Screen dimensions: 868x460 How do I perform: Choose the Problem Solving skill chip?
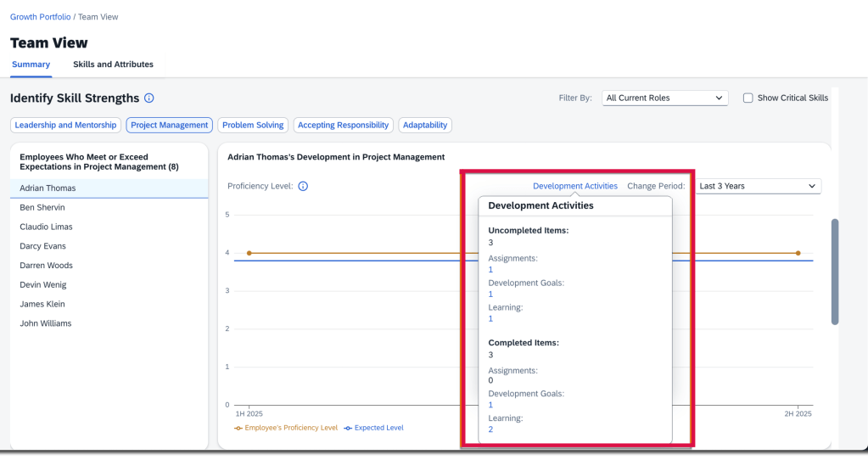(x=253, y=125)
